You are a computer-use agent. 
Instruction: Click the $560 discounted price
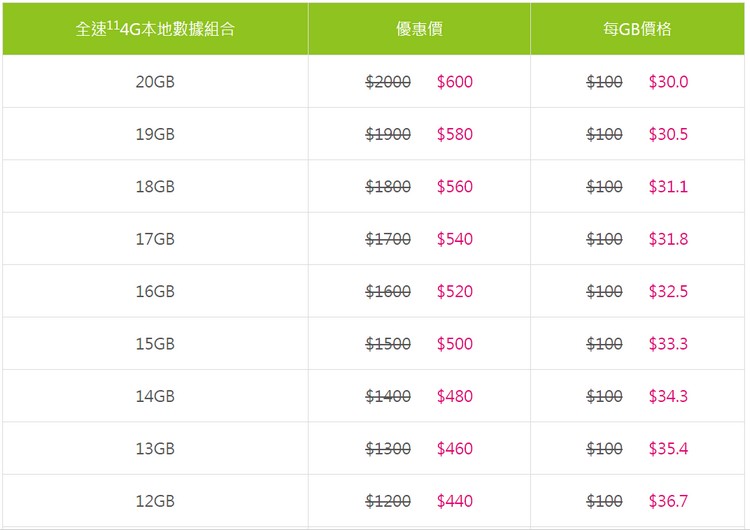point(454,187)
